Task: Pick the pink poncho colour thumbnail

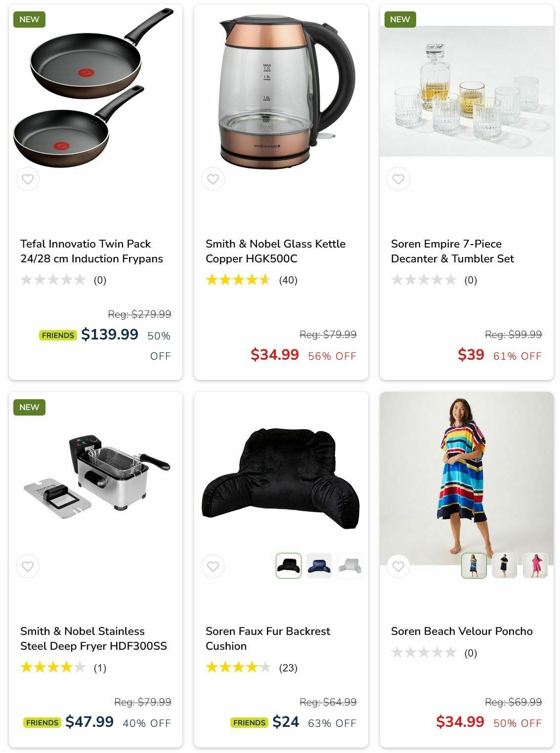Action: [x=535, y=566]
